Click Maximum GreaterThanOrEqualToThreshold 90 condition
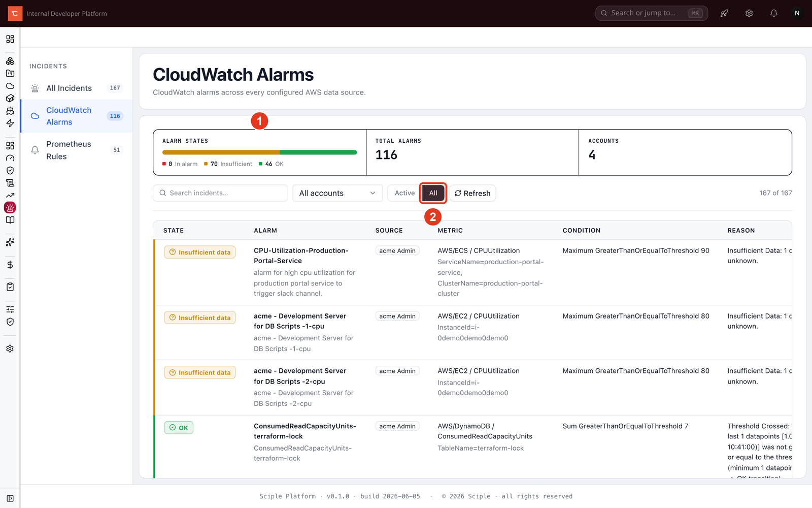Image resolution: width=812 pixels, height=508 pixels. coord(636,250)
